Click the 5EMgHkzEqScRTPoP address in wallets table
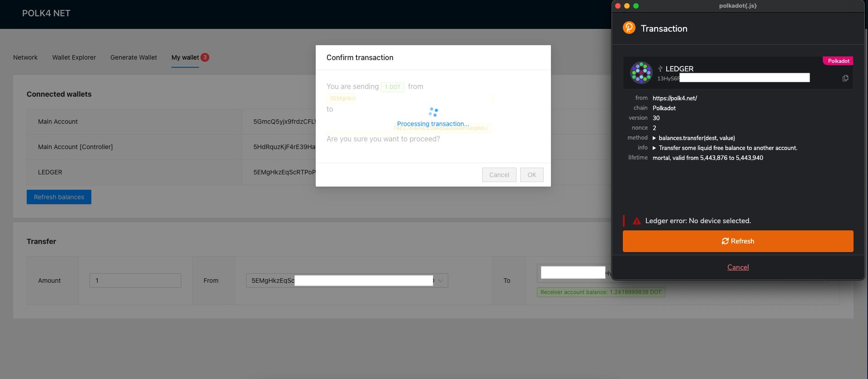 285,172
